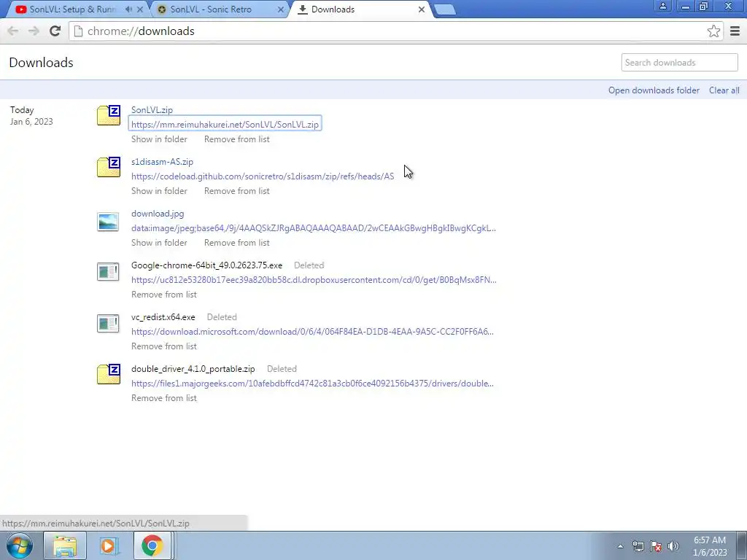Image resolution: width=747 pixels, height=560 pixels.
Task: Close the Downloads tab
Action: [x=421, y=9]
